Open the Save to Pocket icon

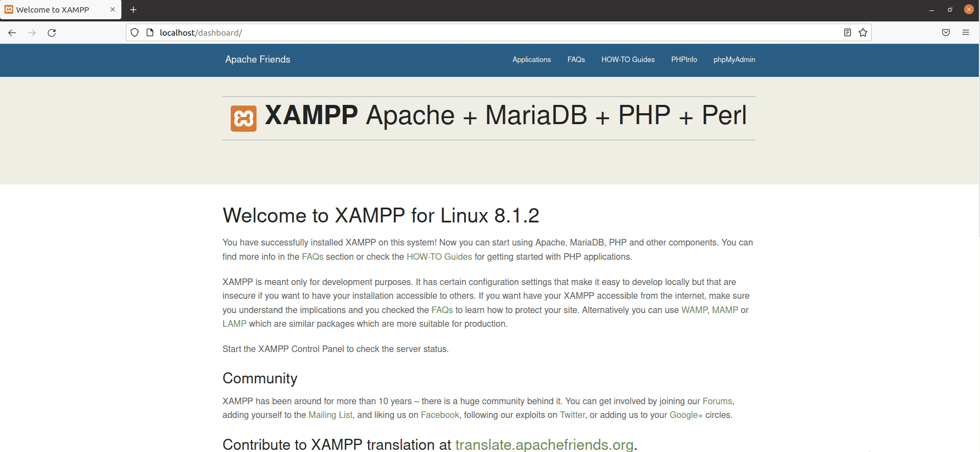[946, 33]
